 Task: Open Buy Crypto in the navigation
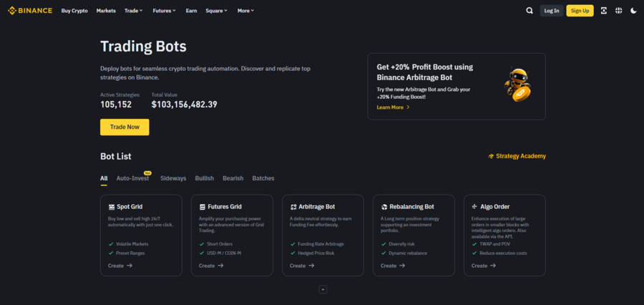pyautogui.click(x=74, y=11)
